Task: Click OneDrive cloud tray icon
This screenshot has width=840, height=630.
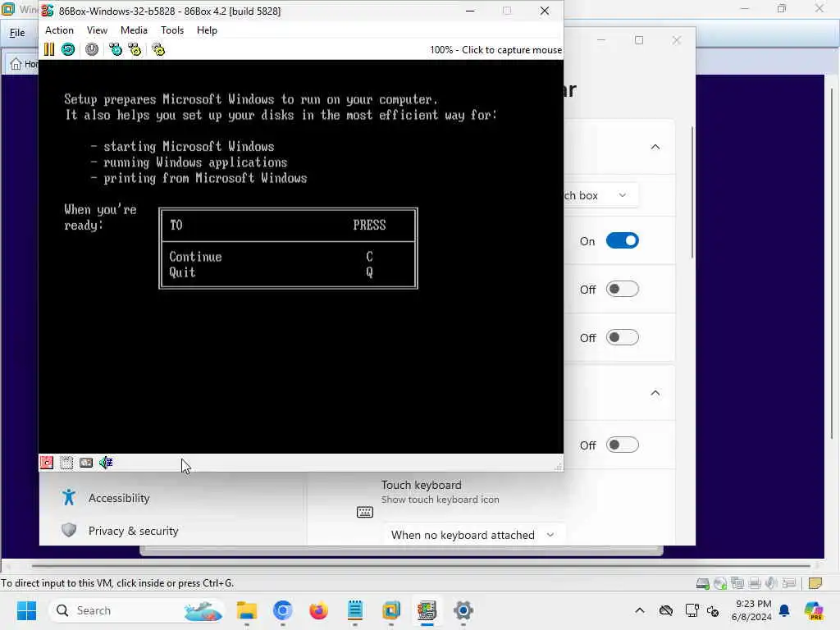Action: click(666, 610)
